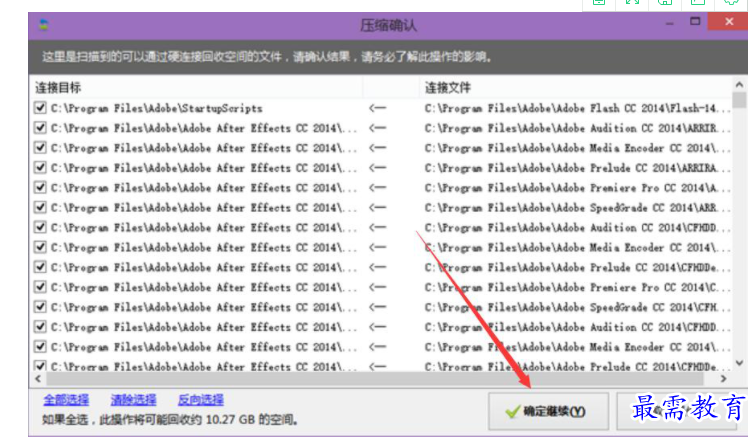Click the 10.27 GB reclaim space message

click(x=170, y=420)
